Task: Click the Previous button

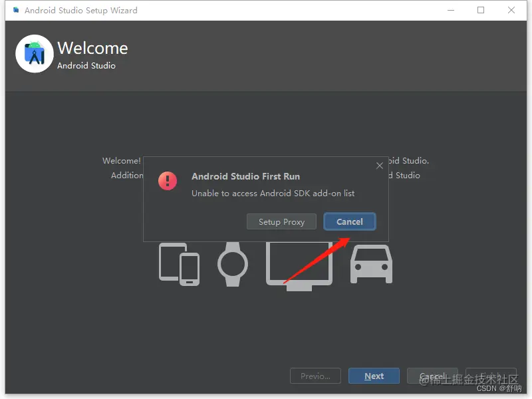Action: pyautogui.click(x=315, y=376)
